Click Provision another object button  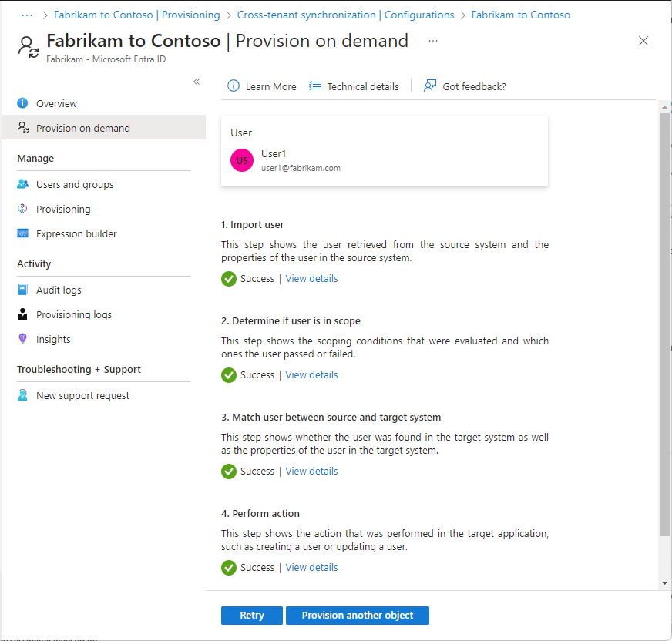pos(358,616)
